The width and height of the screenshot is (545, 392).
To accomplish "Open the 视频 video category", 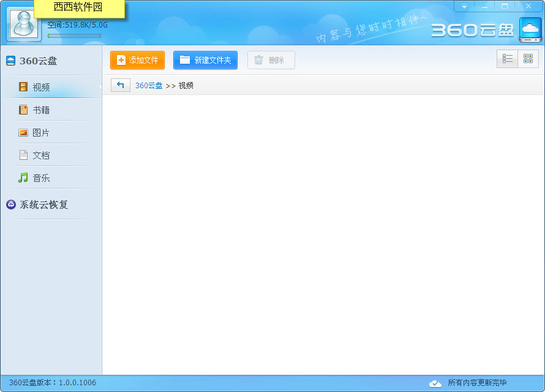I will (41, 88).
